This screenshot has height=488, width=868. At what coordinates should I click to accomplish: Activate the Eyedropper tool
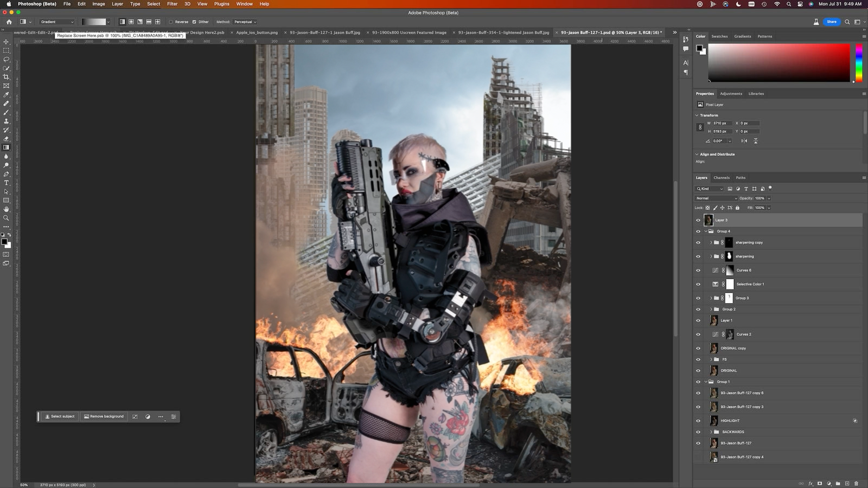[x=6, y=94]
